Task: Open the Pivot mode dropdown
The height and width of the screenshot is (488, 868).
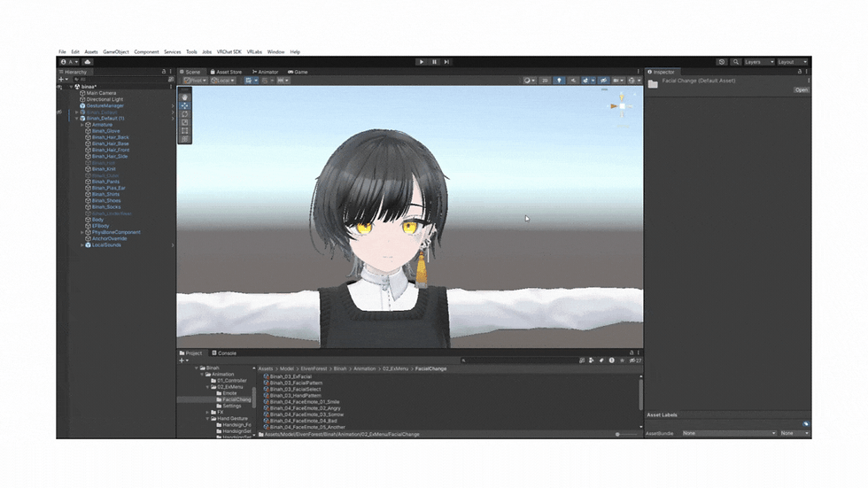Action: pyautogui.click(x=196, y=81)
